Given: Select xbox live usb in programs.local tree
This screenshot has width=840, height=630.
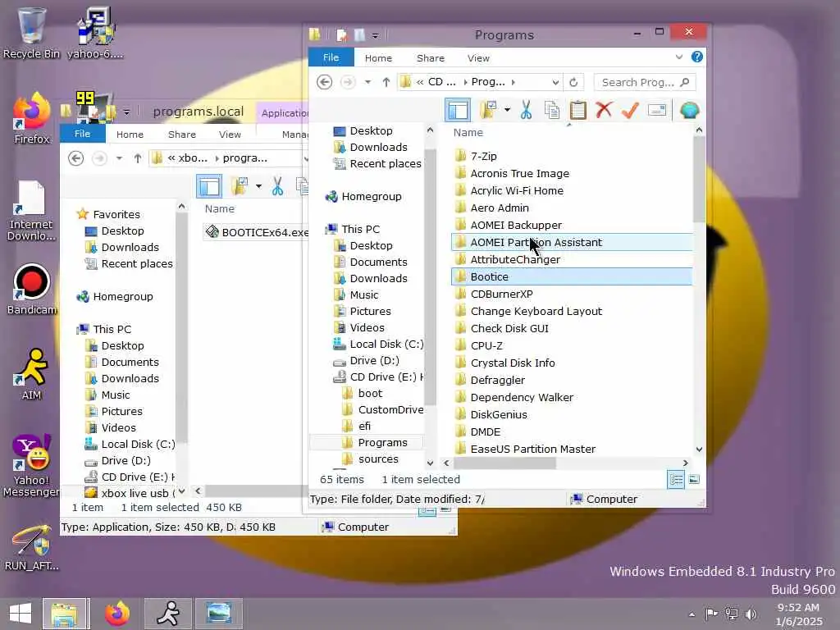Looking at the screenshot, I should coord(130,493).
